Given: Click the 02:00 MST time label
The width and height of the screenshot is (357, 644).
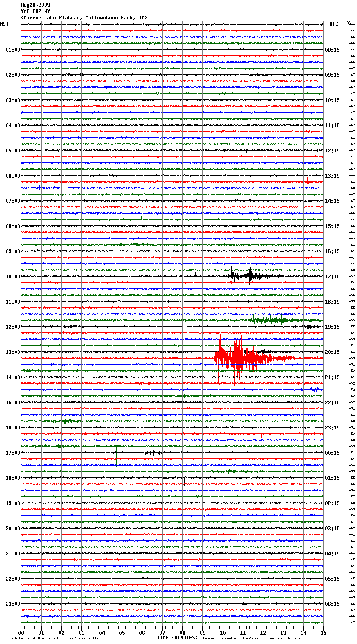Looking at the screenshot, I should [x=13, y=75].
